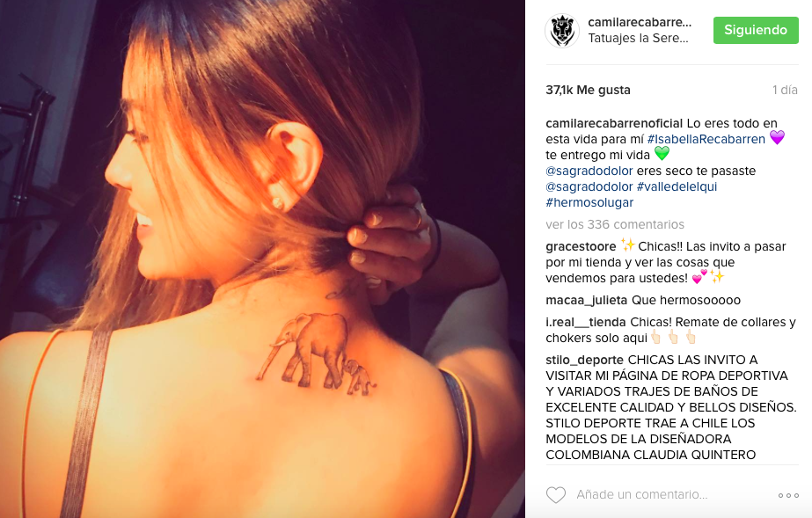Open camilarecabarre... username in header
The height and width of the screenshot is (518, 812).
click(640, 22)
